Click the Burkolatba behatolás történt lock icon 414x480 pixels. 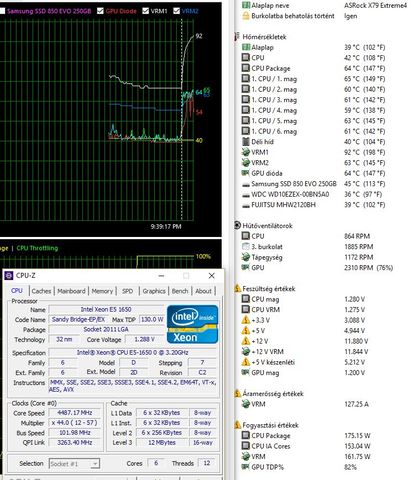click(x=246, y=16)
